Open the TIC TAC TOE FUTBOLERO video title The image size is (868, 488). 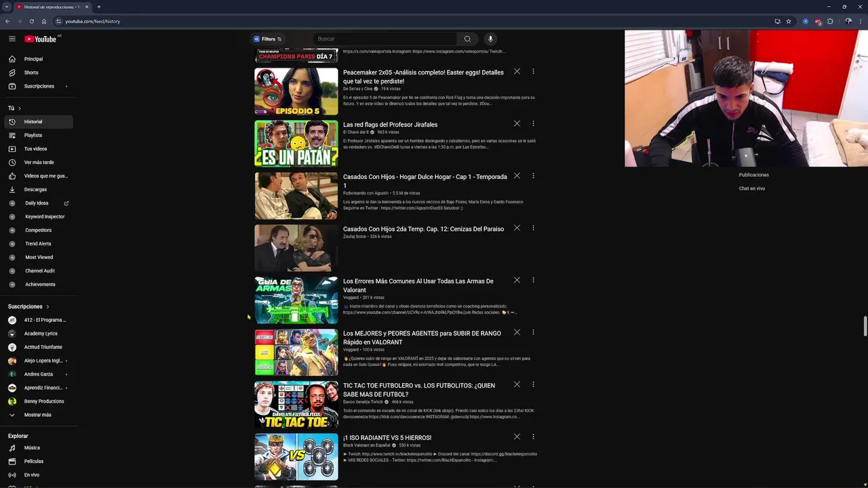pyautogui.click(x=419, y=390)
